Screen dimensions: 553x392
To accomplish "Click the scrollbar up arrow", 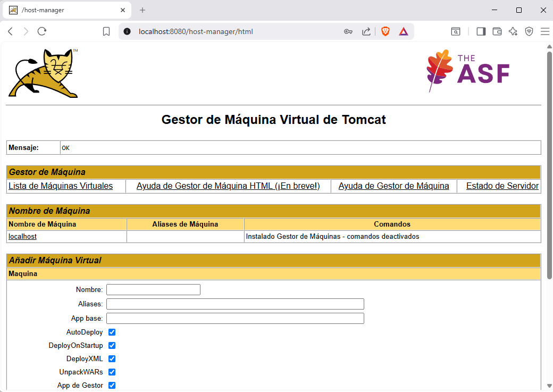I will click(549, 47).
